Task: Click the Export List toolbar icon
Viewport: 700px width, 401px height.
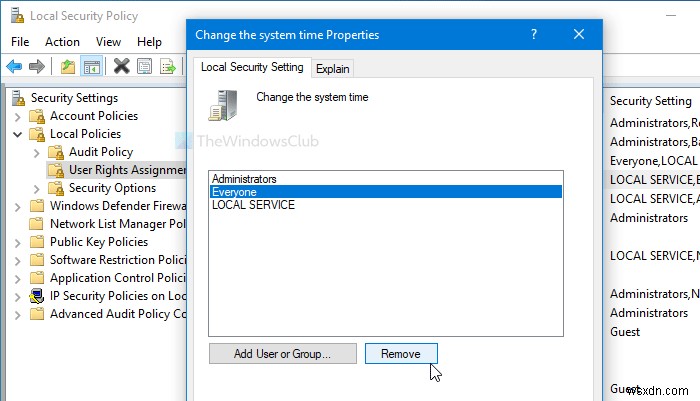Action: pos(168,67)
